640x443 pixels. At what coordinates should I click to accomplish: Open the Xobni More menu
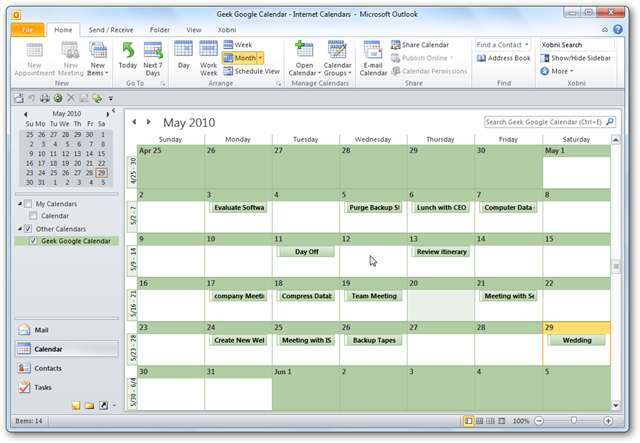pyautogui.click(x=557, y=71)
